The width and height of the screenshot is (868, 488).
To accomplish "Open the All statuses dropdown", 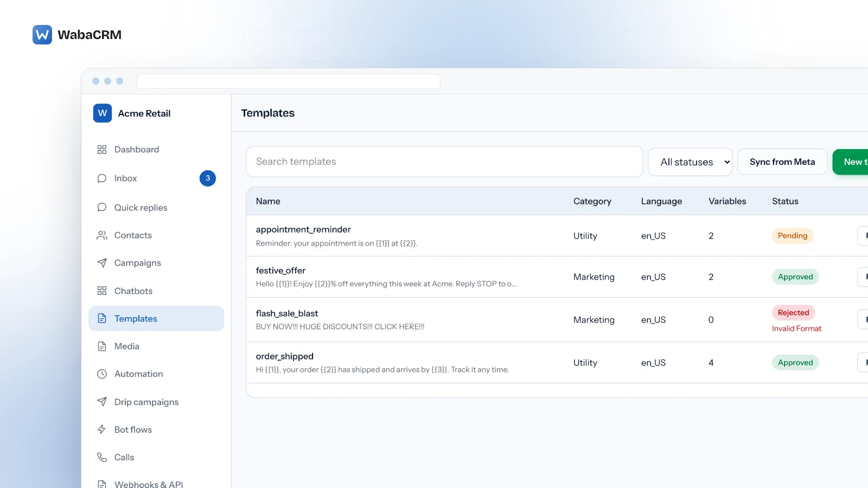I will click(x=690, y=162).
